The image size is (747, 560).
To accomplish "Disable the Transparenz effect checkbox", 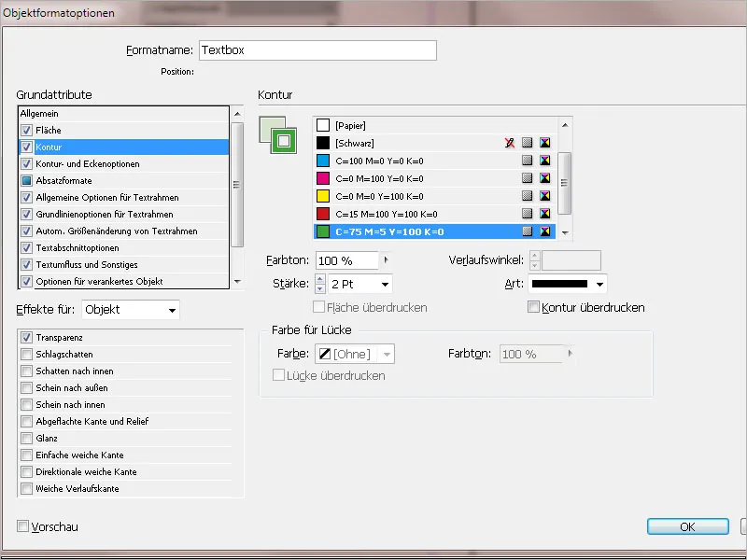I will point(27,337).
